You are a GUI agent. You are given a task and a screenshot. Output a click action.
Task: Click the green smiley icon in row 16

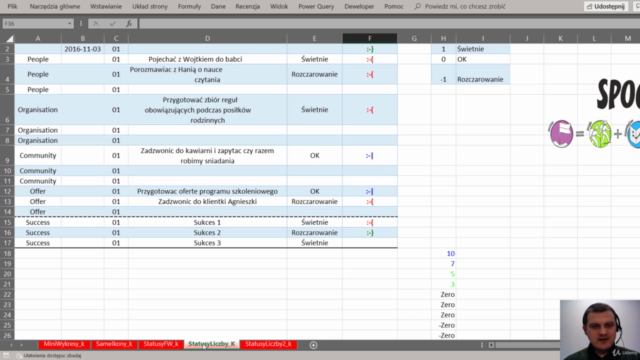(x=370, y=233)
